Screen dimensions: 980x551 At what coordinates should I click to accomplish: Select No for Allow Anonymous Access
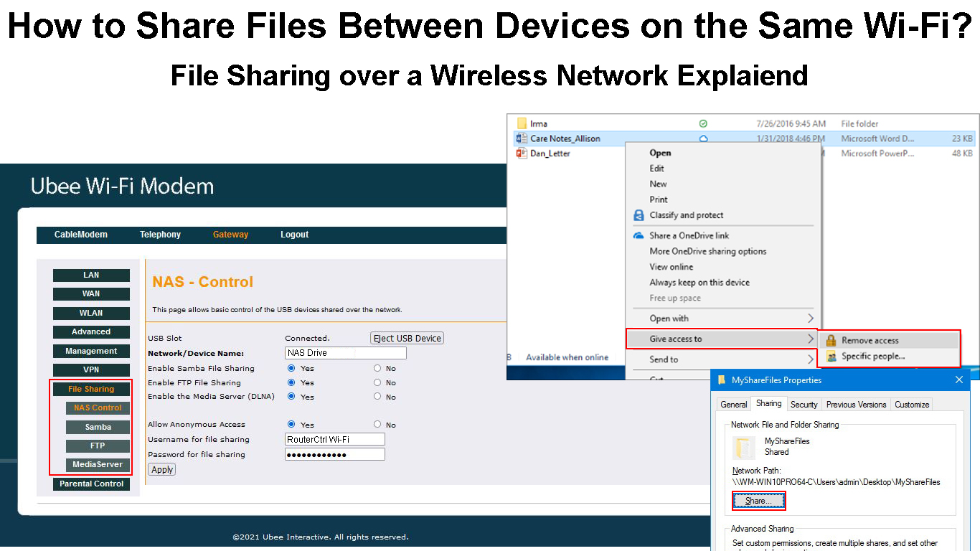[377, 424]
